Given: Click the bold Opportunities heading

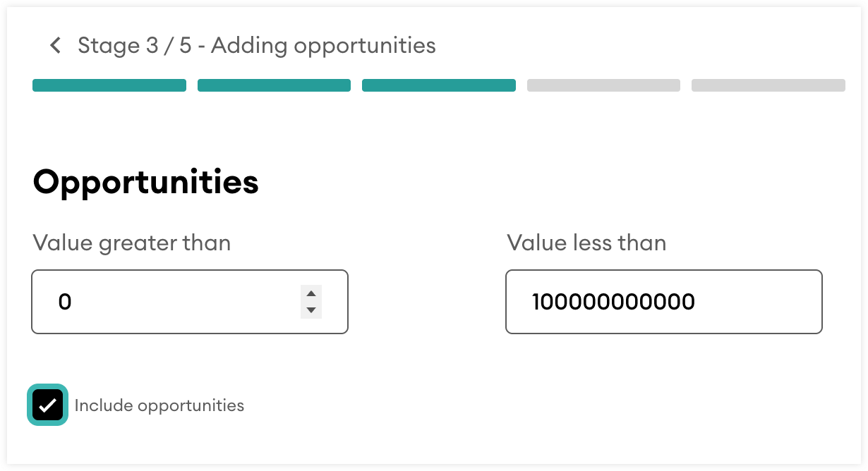Looking at the screenshot, I should point(146,182).
